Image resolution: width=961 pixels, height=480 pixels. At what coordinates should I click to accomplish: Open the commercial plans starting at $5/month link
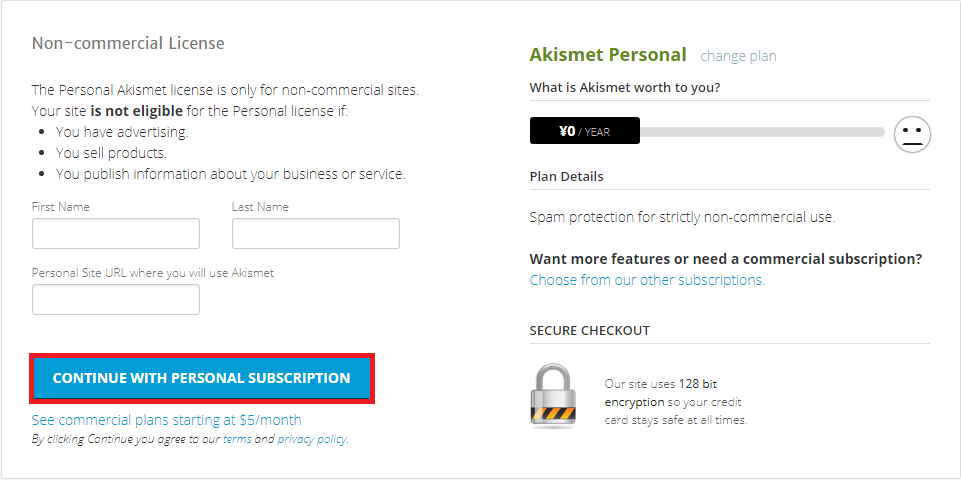[166, 420]
